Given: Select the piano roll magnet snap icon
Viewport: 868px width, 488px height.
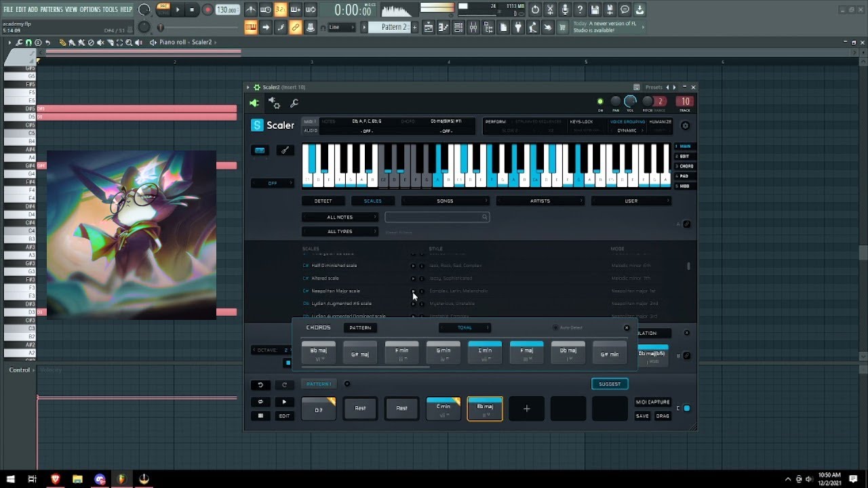Looking at the screenshot, I should coord(28,42).
